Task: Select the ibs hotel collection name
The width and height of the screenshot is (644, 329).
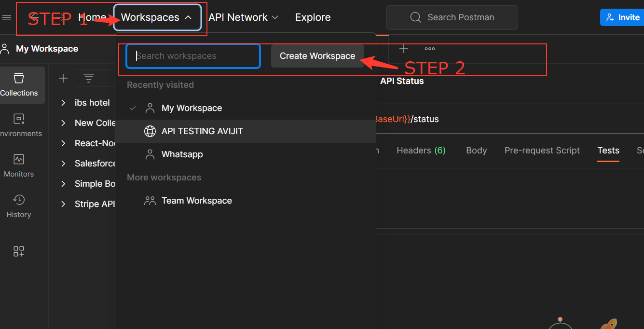Action: coord(92,103)
